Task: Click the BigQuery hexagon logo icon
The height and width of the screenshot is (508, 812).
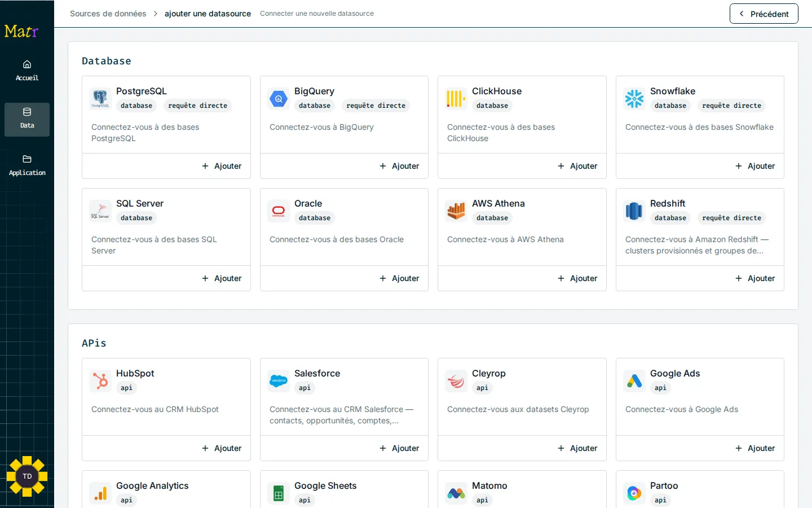Action: pos(279,99)
